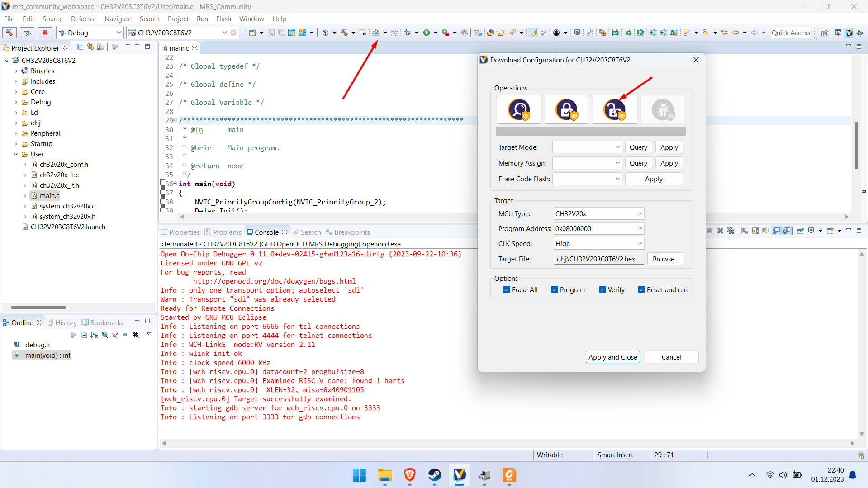This screenshot has width=868, height=488.
Task: Switch to the Problems tab
Action: [223, 232]
